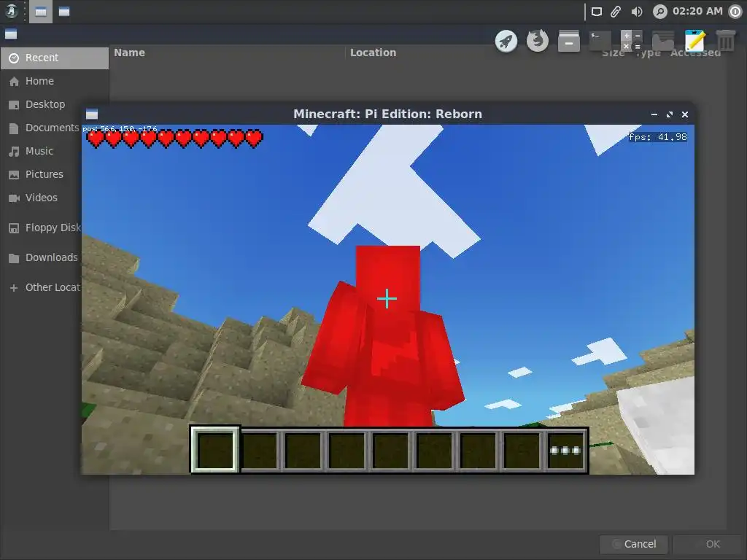Click the Minecraft: Pi Edition: Reborn title
The image size is (747, 560).
coord(388,114)
